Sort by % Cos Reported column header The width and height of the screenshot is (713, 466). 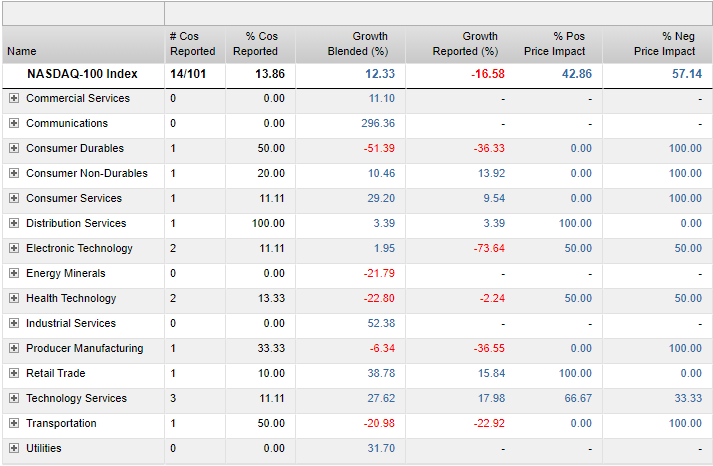pos(256,44)
